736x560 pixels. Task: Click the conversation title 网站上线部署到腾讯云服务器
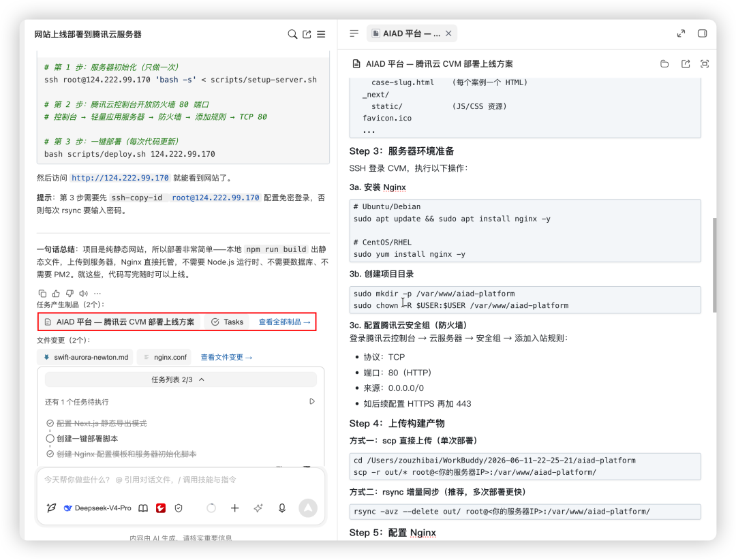[x=88, y=34]
